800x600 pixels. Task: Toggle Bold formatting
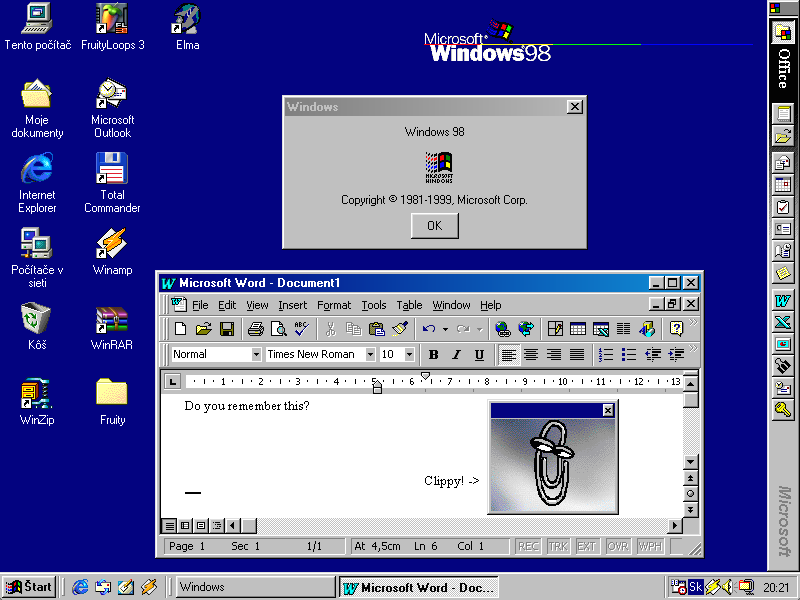(x=434, y=355)
